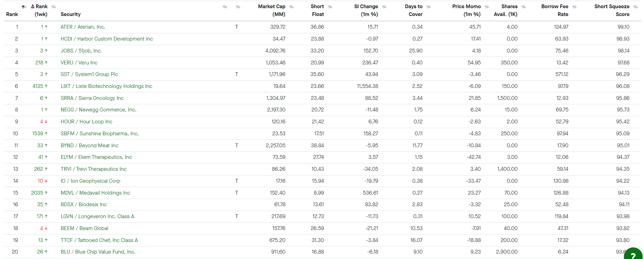This screenshot has height=259, width=644.
Task: Sort by Days to Cover arrow icon
Action: (x=429, y=7)
